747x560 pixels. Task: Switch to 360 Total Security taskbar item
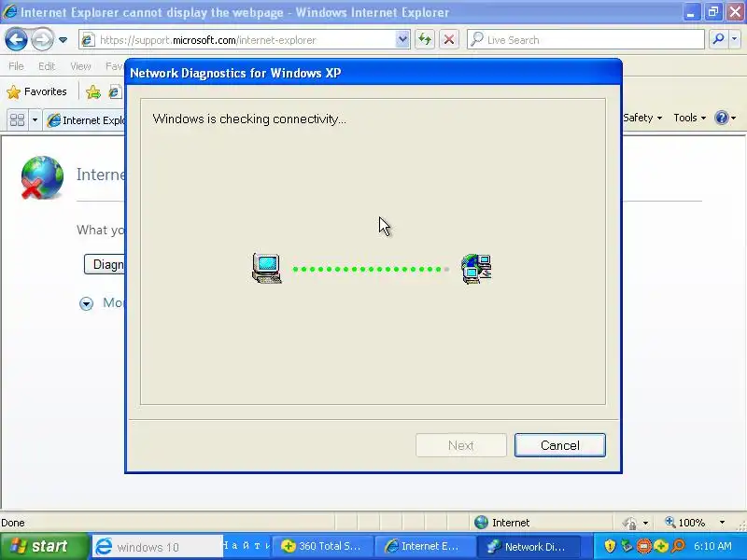[322, 546]
